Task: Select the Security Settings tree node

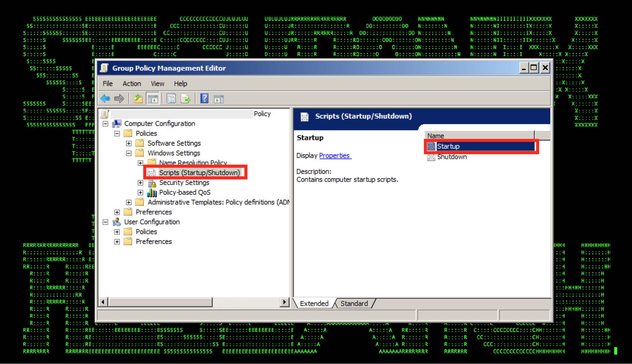Action: coord(184,183)
